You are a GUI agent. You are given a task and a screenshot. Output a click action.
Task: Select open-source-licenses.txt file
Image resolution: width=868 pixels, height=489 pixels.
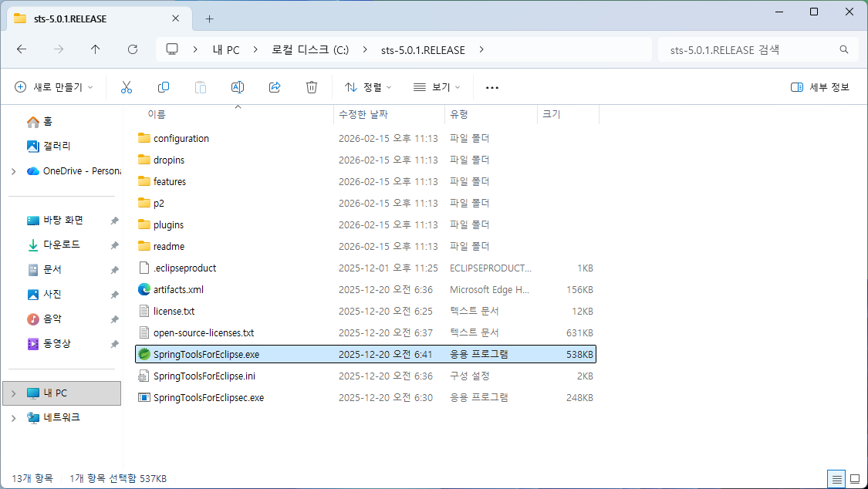pos(366,332)
